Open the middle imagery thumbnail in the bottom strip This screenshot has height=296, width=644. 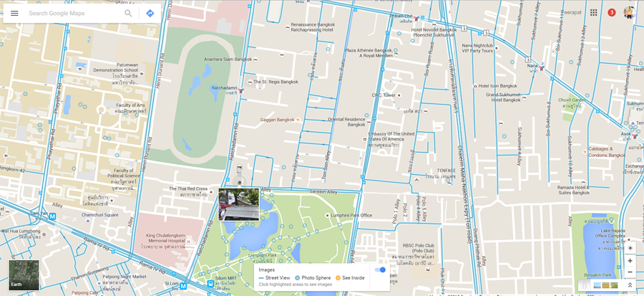point(606,285)
